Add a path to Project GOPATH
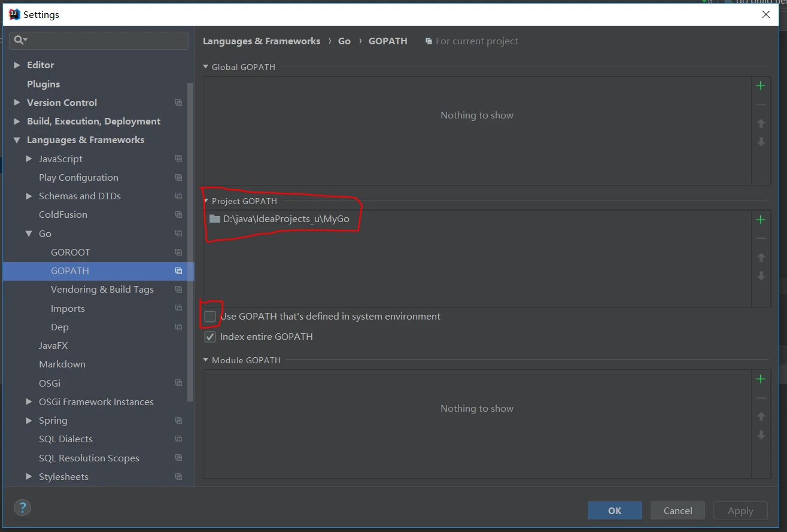The height and width of the screenshot is (532, 787). (x=761, y=220)
